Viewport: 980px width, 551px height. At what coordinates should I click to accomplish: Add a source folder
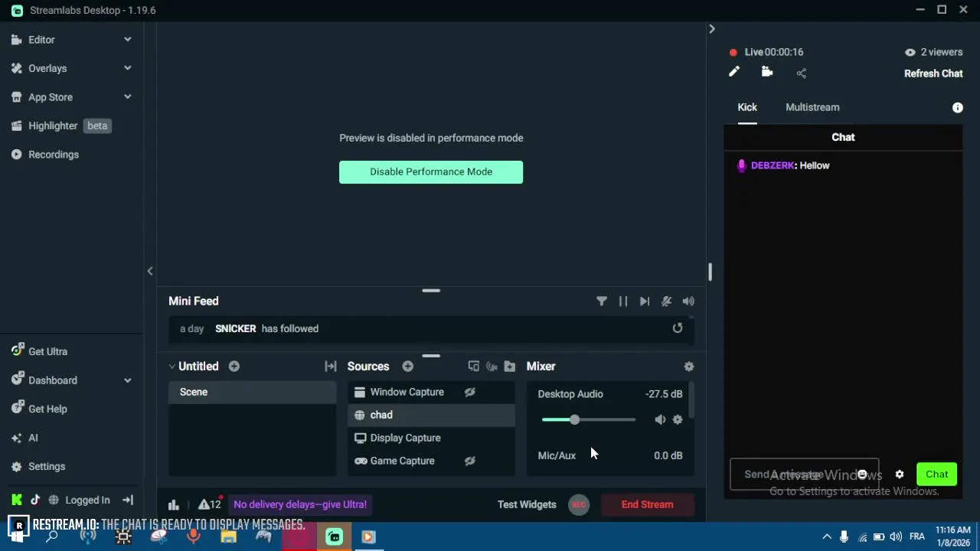coord(510,367)
